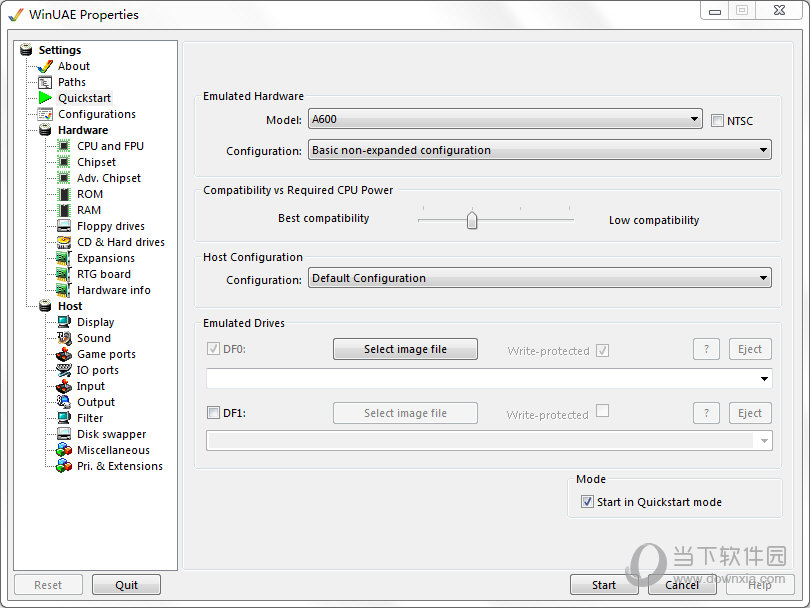Click DF0 Select image file button
810x608 pixels.
[406, 349]
